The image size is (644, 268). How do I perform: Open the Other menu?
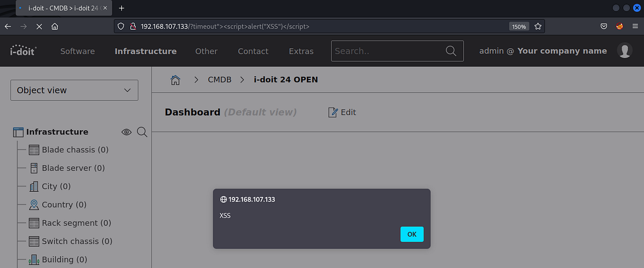pyautogui.click(x=207, y=51)
